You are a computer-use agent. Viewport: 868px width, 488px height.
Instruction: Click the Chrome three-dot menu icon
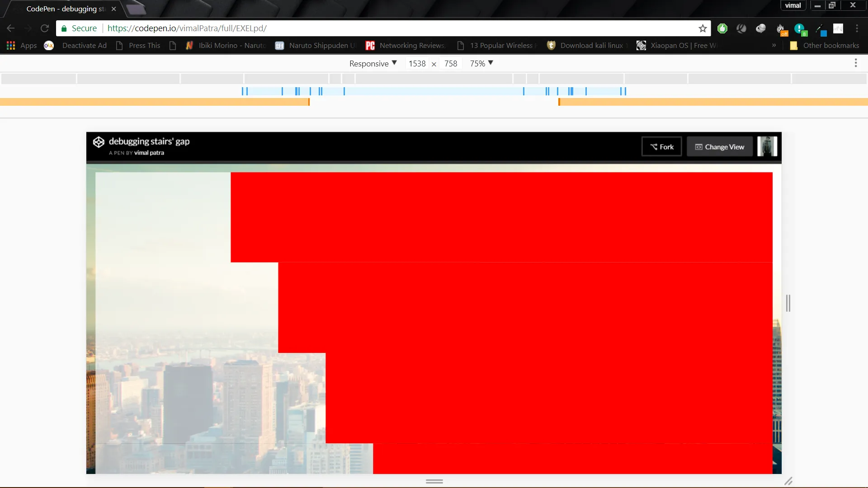857,28
